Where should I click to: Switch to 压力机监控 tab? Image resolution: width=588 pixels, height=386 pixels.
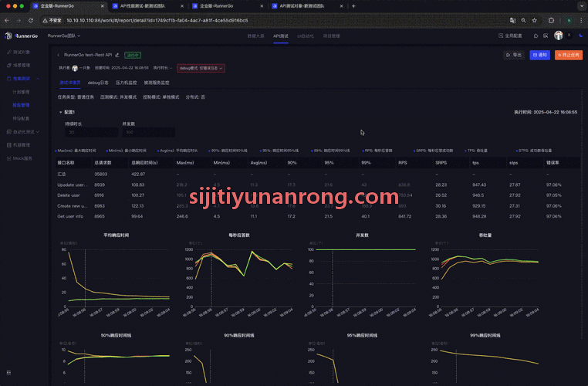tap(126, 83)
